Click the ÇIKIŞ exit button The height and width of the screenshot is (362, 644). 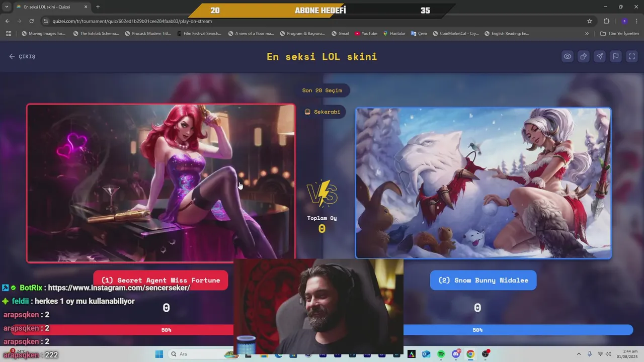coord(22,56)
